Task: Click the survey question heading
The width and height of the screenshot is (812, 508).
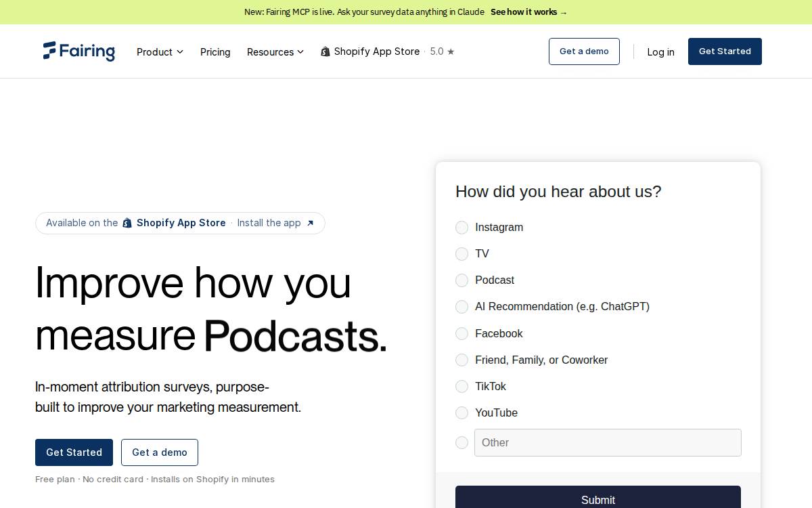Action: pyautogui.click(x=558, y=192)
